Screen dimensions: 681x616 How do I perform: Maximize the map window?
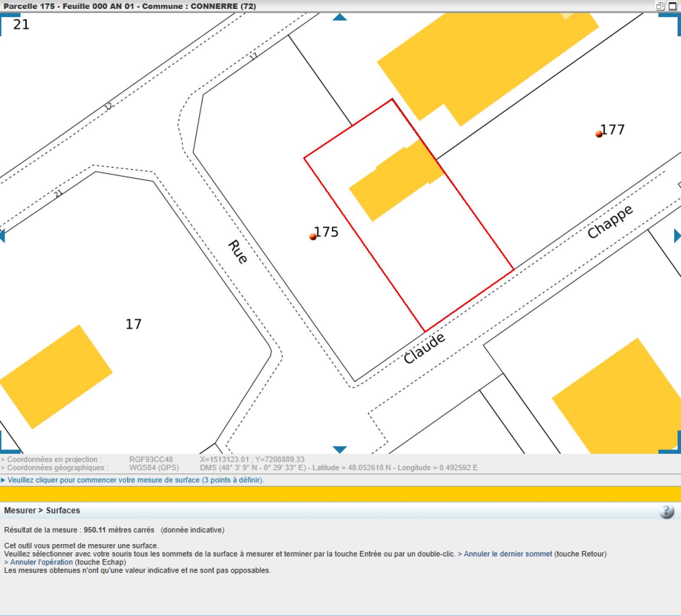(673, 6)
